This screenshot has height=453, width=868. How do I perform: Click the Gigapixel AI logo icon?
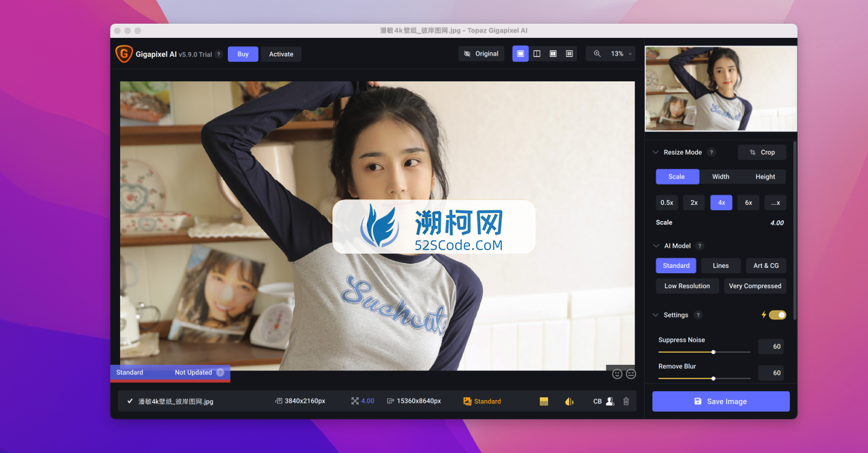pos(123,54)
